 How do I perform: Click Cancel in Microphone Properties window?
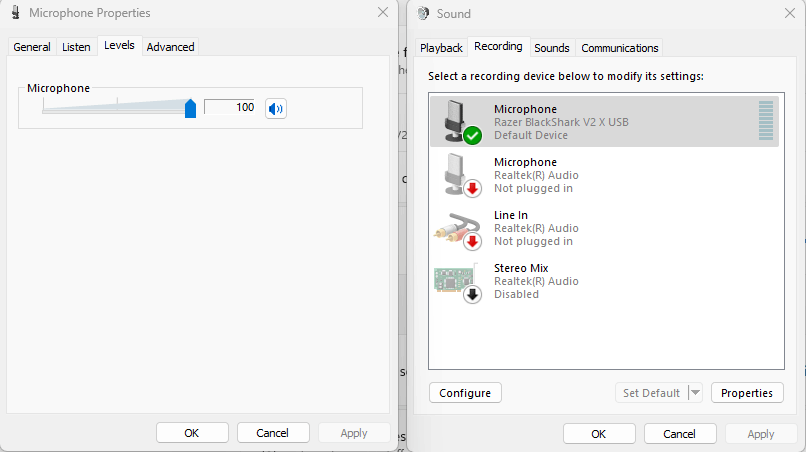click(x=273, y=433)
